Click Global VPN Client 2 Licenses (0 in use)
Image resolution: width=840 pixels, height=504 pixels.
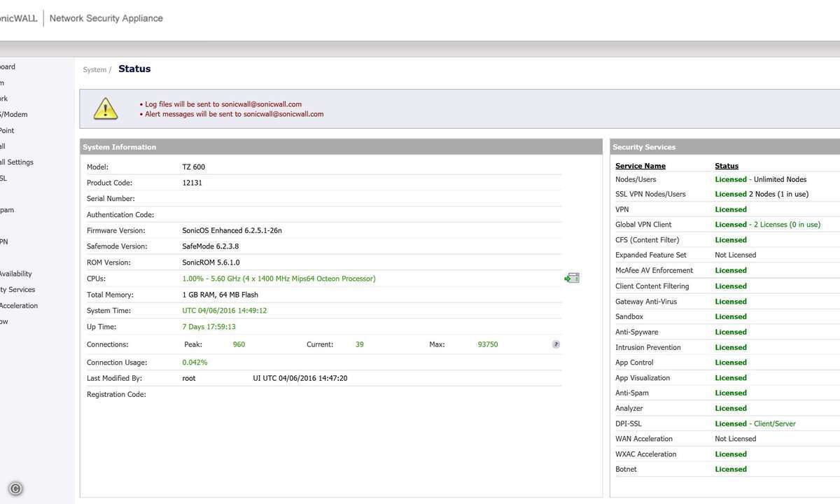pyautogui.click(x=767, y=225)
